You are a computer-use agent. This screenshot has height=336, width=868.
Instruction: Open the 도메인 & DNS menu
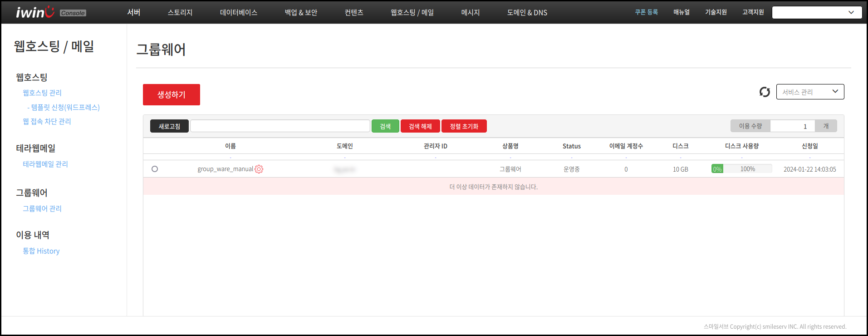point(527,12)
